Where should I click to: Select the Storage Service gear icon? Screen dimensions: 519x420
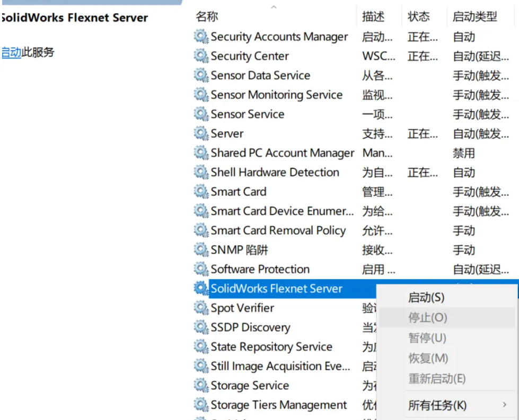click(201, 385)
